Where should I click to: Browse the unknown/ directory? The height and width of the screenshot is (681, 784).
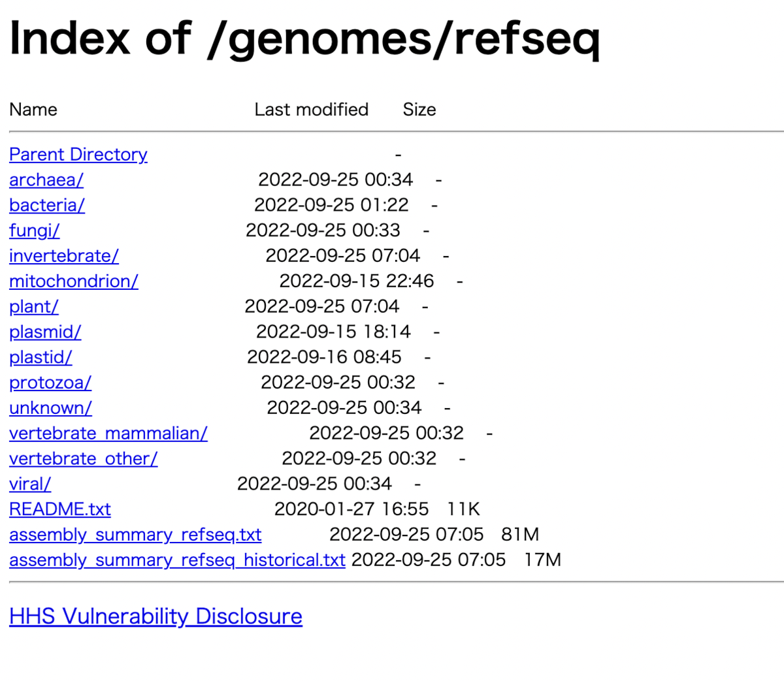50,408
